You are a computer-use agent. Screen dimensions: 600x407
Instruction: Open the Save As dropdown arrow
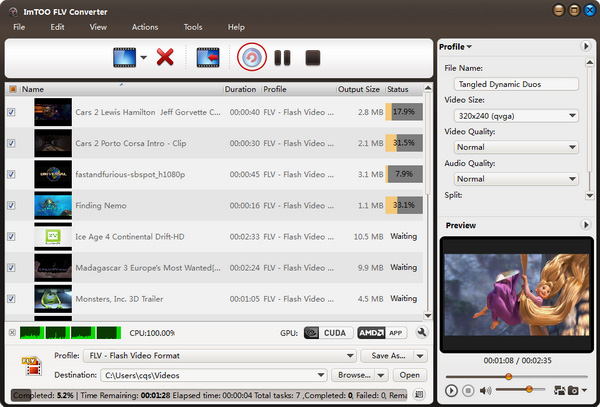[420, 356]
